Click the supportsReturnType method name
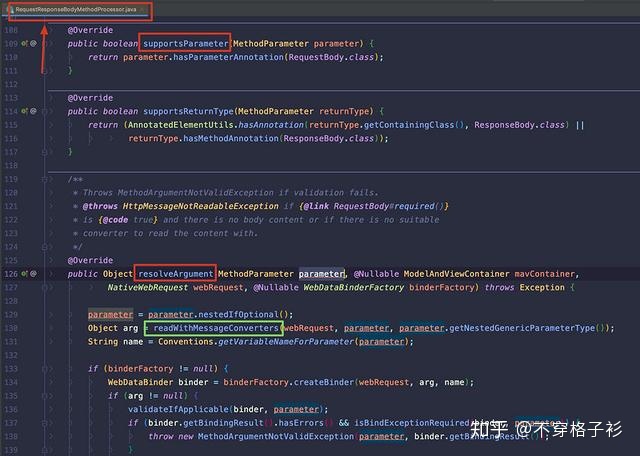The width and height of the screenshot is (640, 456). [188, 111]
